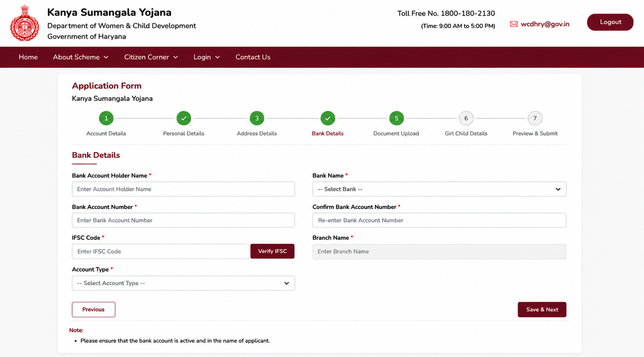Screen dimensions: 644x357
Task: Focus the Bank Account Holder Name field
Action: click(183, 189)
